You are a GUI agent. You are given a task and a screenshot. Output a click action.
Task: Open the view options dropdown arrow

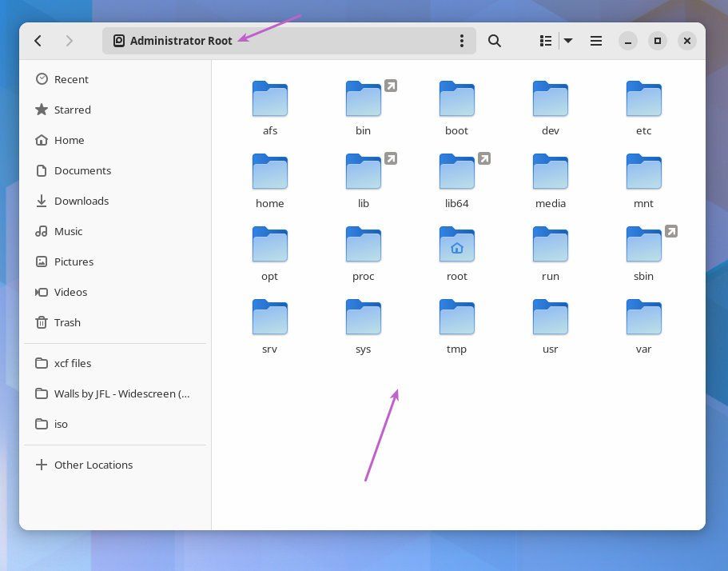point(567,41)
